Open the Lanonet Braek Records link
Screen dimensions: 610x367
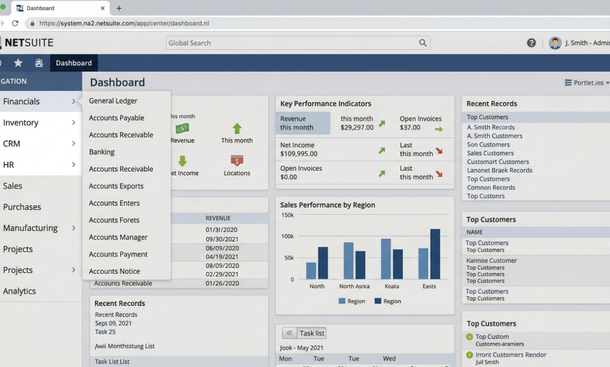pyautogui.click(x=500, y=170)
